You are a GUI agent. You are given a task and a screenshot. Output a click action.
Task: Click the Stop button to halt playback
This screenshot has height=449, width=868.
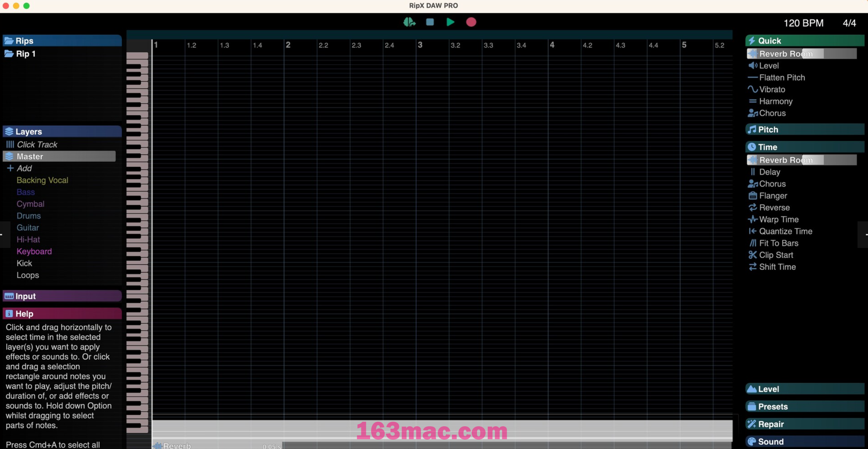[x=430, y=22]
